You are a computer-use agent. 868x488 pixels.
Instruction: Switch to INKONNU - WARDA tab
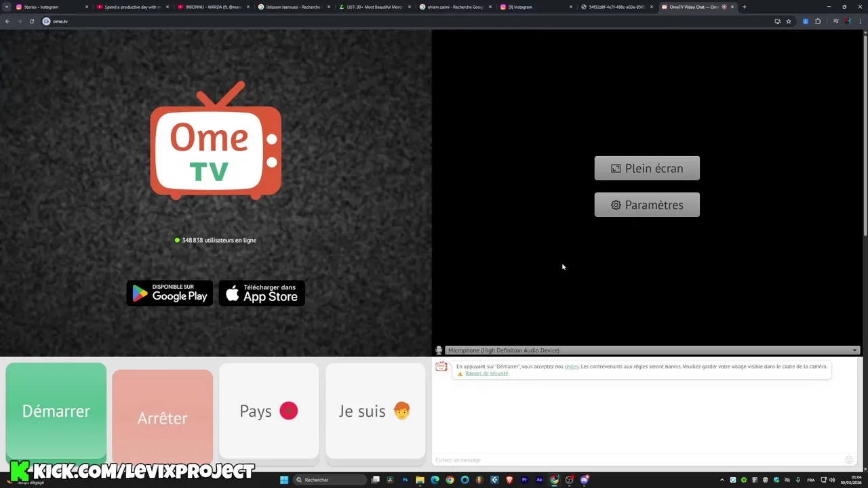point(212,7)
